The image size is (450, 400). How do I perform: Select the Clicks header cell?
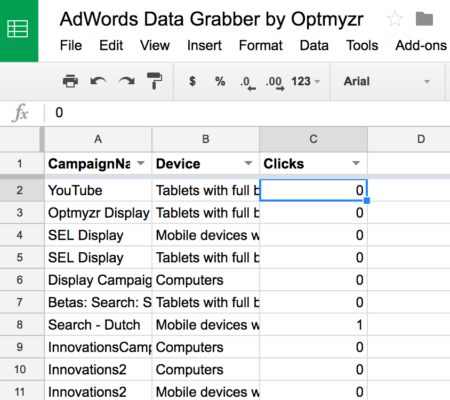[313, 163]
